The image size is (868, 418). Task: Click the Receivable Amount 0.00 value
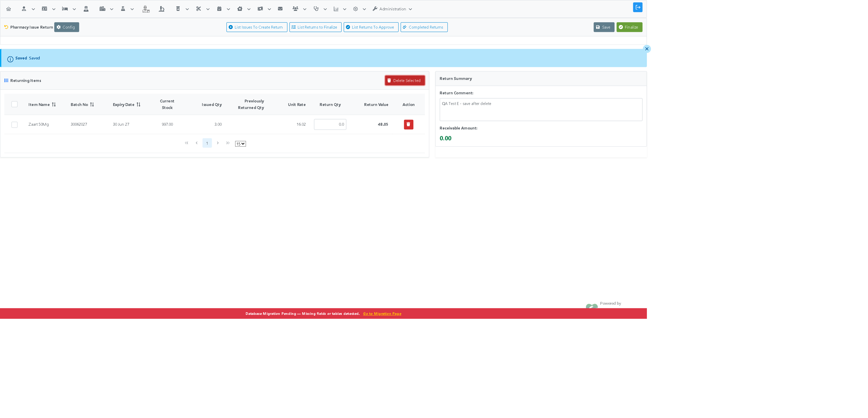pos(445,138)
